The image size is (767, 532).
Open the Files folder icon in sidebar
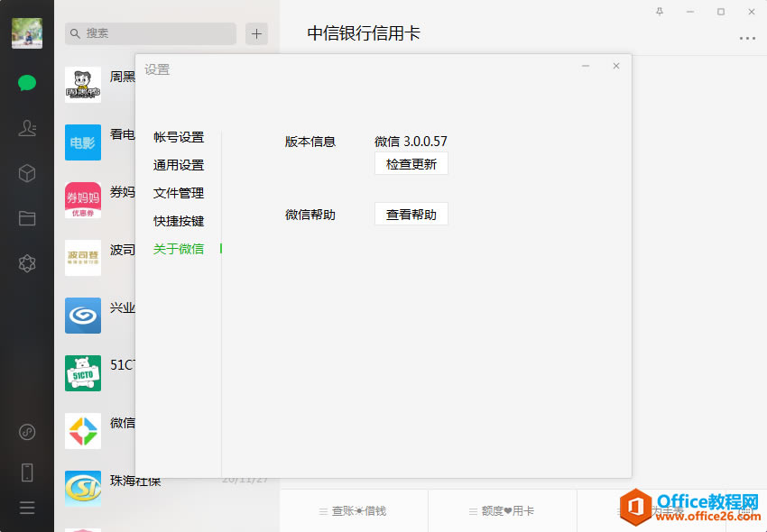[27, 218]
